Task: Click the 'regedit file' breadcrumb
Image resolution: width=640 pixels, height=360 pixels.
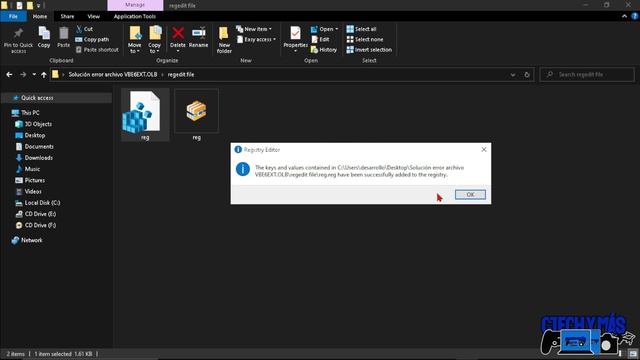Action: [x=181, y=75]
